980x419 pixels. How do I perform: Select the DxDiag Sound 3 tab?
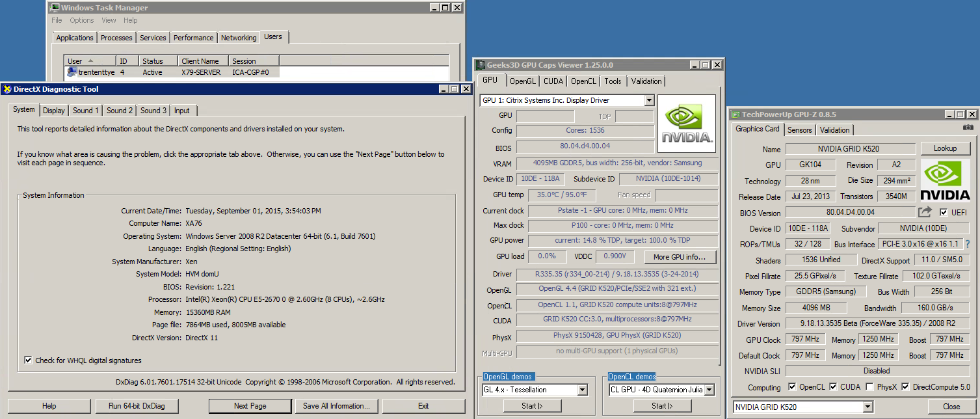153,111
